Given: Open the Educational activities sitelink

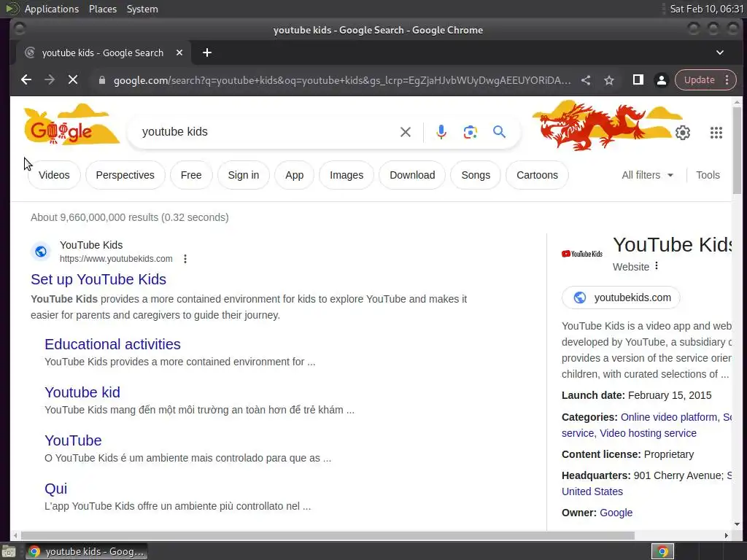Looking at the screenshot, I should pos(112,344).
